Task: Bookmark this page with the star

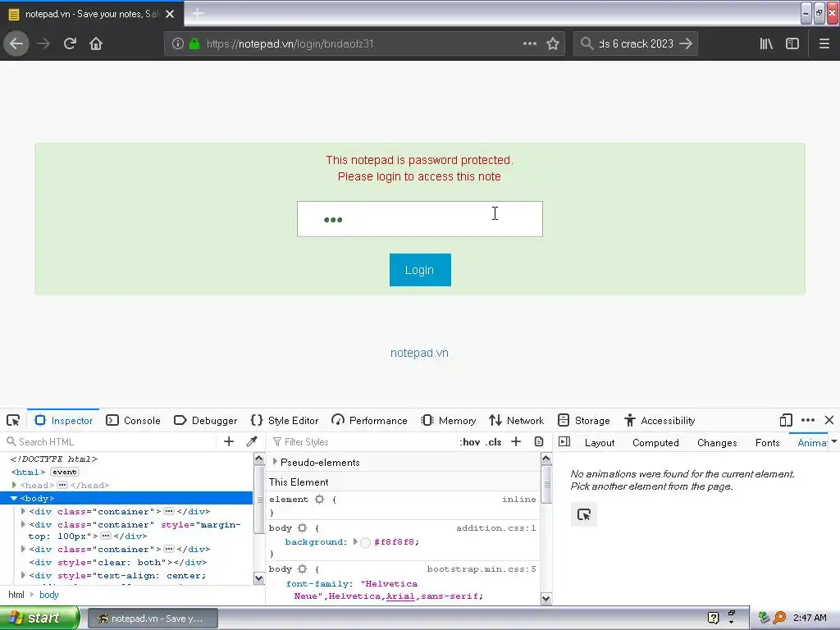Action: coord(553,43)
